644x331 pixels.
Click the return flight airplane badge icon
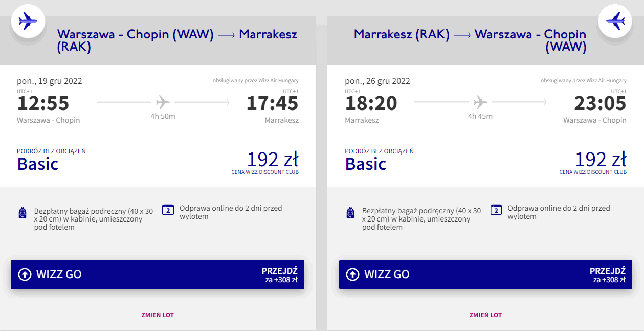click(615, 21)
